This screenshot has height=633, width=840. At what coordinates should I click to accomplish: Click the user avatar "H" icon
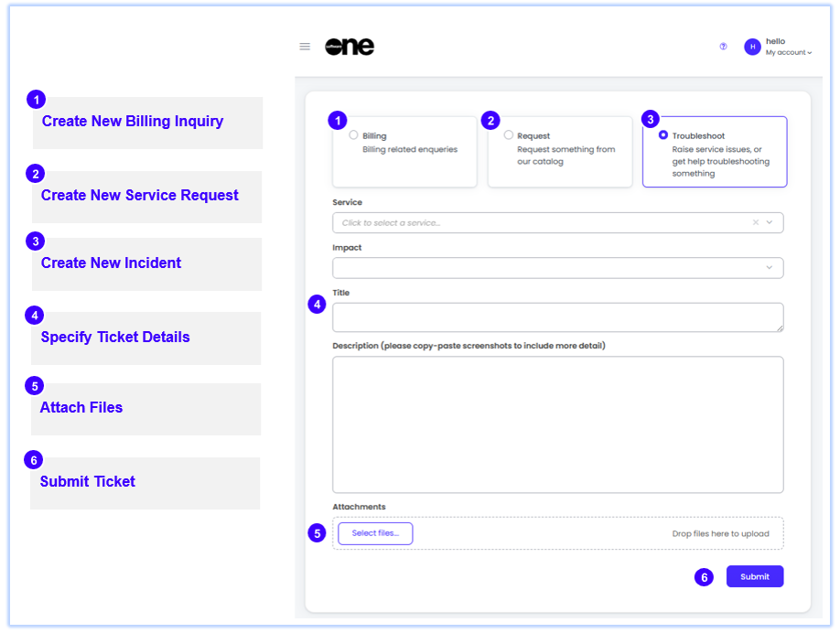coord(752,47)
